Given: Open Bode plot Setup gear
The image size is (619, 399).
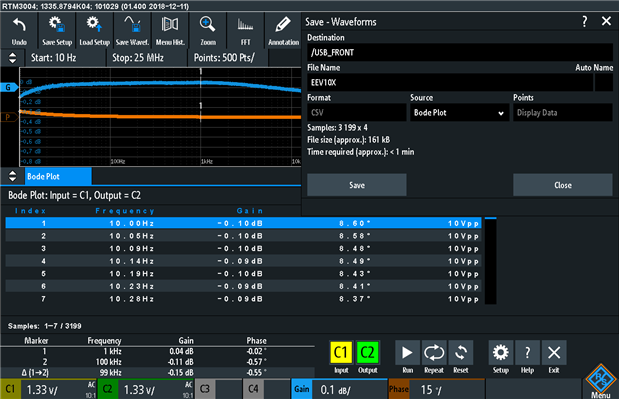Looking at the screenshot, I should (501, 352).
